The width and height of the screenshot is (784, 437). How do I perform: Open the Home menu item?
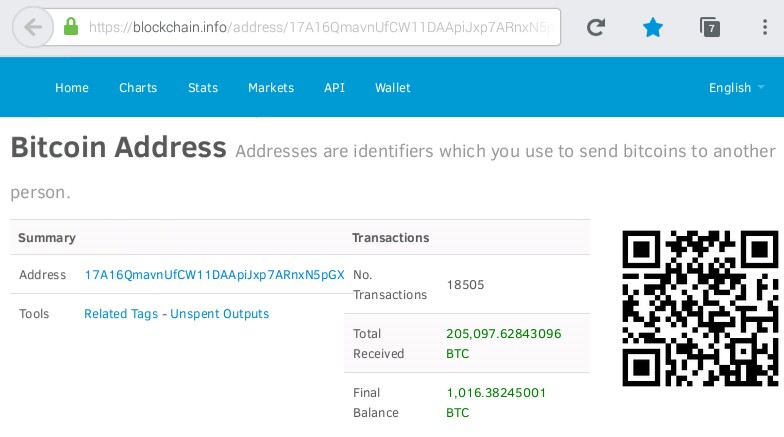pyautogui.click(x=72, y=88)
